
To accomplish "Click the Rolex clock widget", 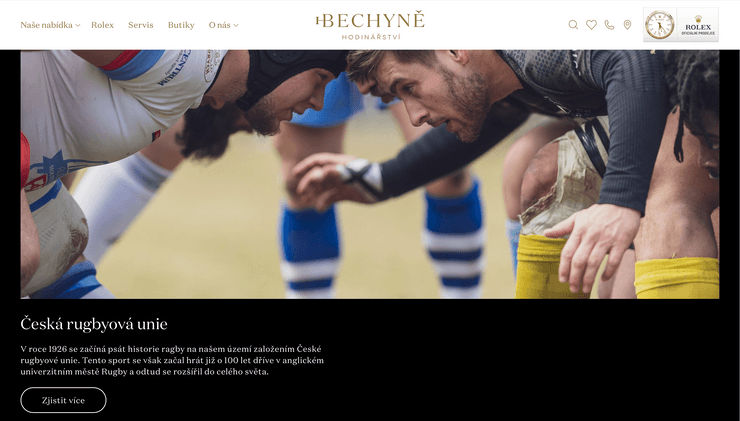I will 660,25.
